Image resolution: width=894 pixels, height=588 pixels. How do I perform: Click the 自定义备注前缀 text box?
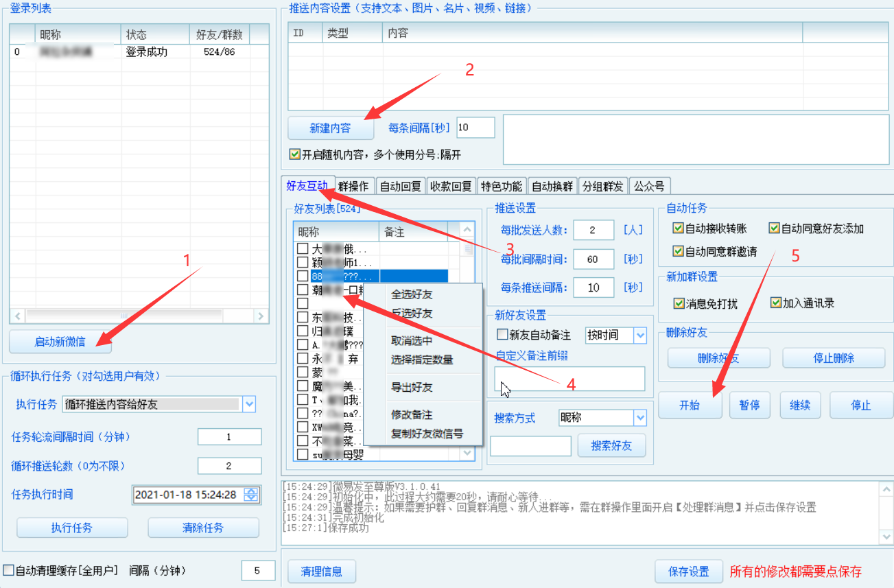[x=569, y=379]
